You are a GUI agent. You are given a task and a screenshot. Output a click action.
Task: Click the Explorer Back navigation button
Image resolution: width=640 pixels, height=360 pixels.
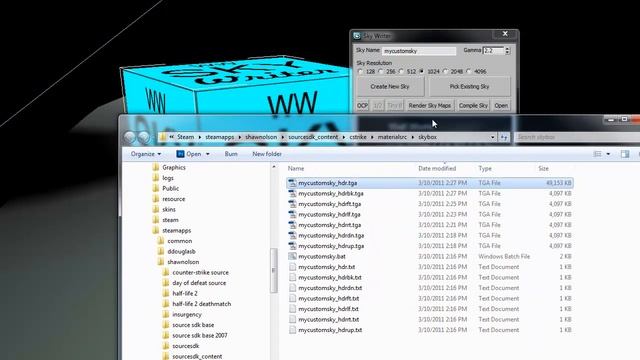pos(130,138)
